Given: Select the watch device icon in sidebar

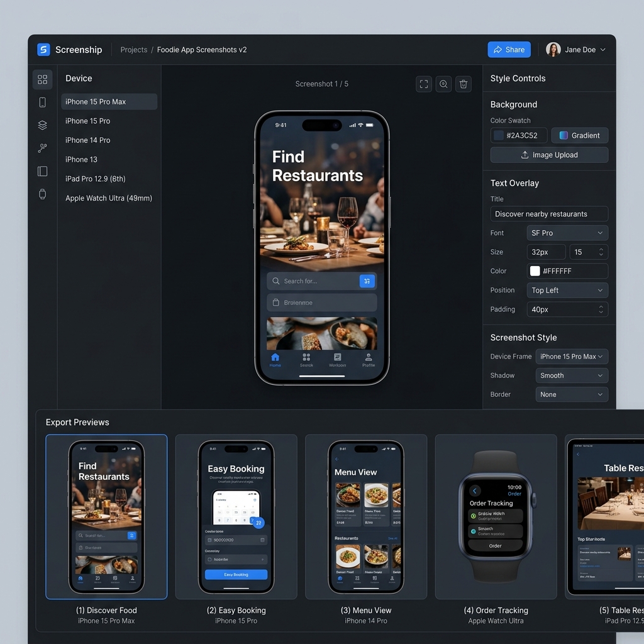Looking at the screenshot, I should [x=42, y=194].
